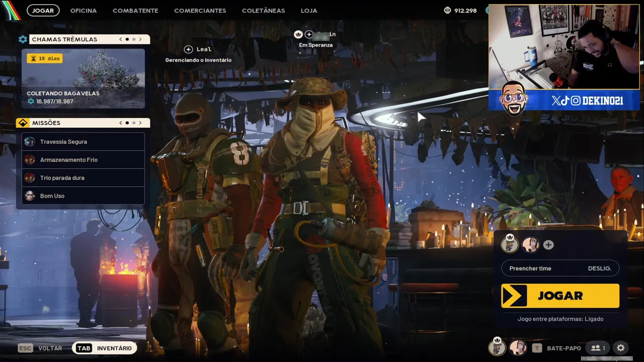Open the Armazenamento Frio mission

pos(83,160)
